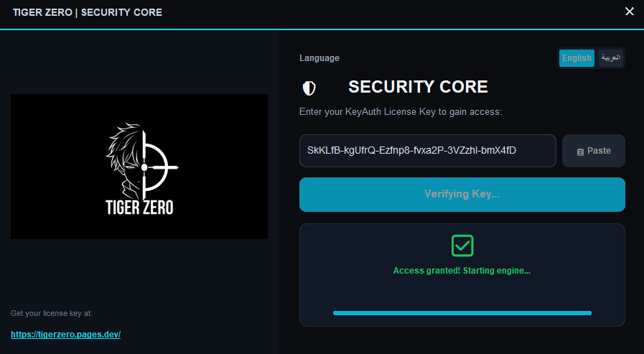Viewport: 644px width, 354px height.
Task: Open the tigerzero.pages.dev link
Action: pos(66,335)
